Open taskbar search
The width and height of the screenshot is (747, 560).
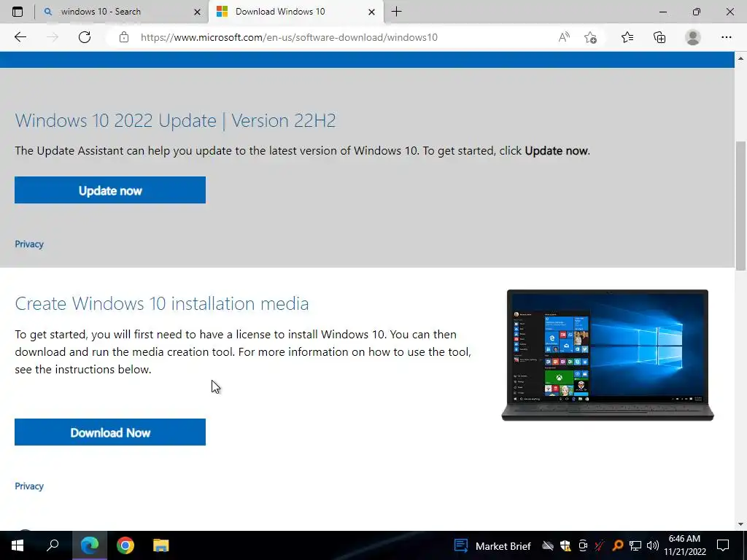(x=53, y=545)
